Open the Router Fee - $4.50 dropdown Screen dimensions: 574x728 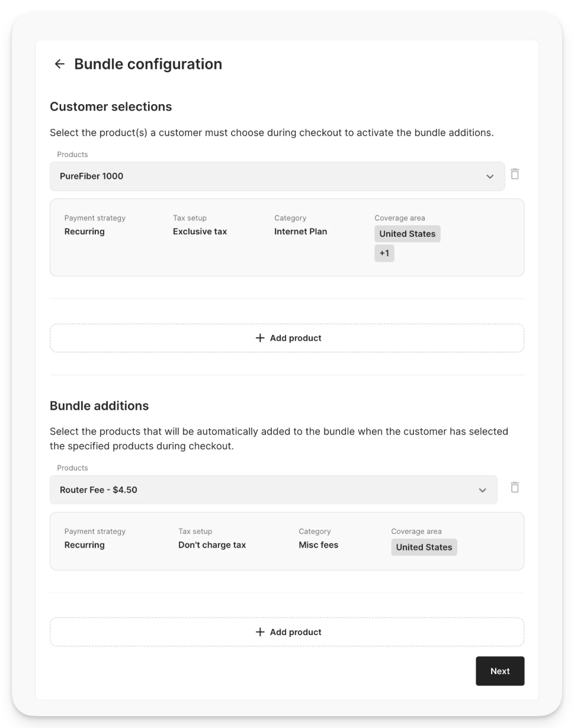pos(273,490)
